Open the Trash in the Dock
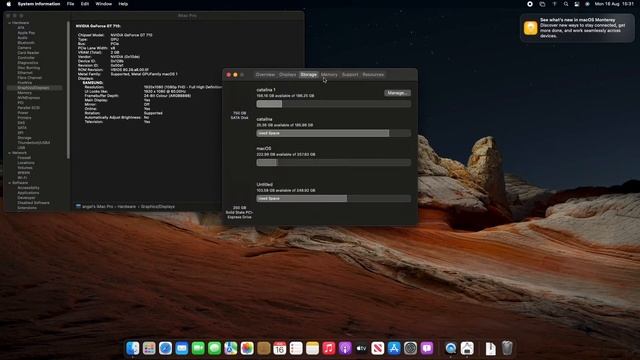 pyautogui.click(x=507, y=348)
